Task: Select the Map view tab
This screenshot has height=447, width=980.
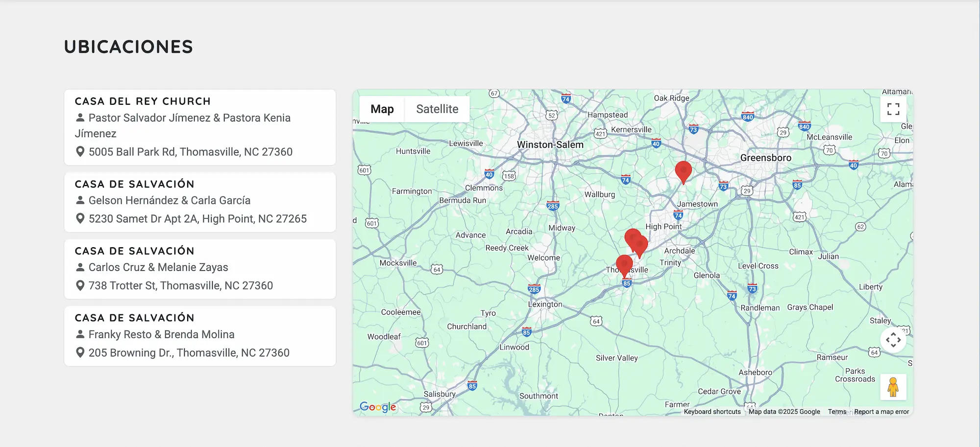Action: point(382,109)
